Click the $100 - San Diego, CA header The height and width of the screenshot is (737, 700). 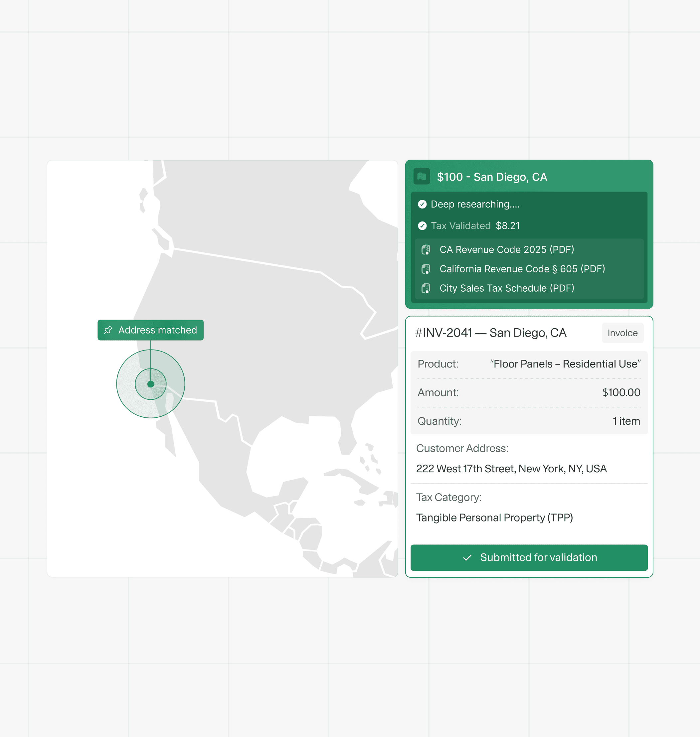(x=491, y=177)
